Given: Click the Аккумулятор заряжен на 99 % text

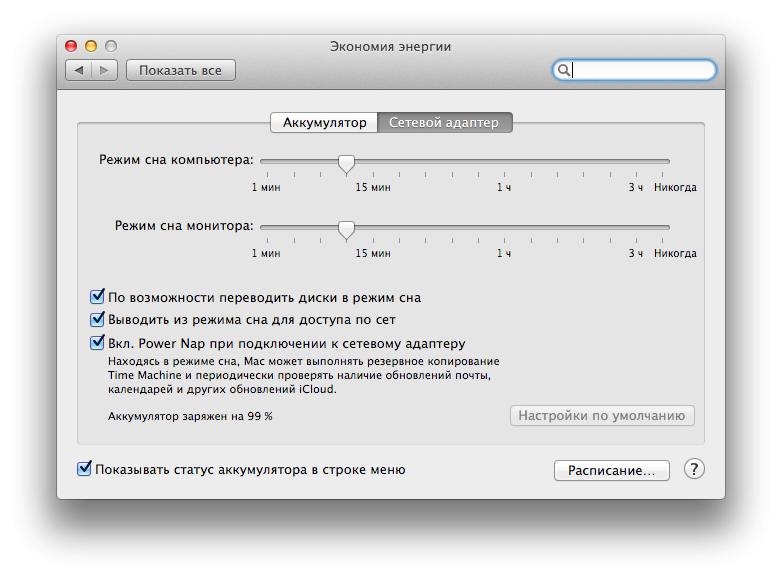Looking at the screenshot, I should (190, 416).
